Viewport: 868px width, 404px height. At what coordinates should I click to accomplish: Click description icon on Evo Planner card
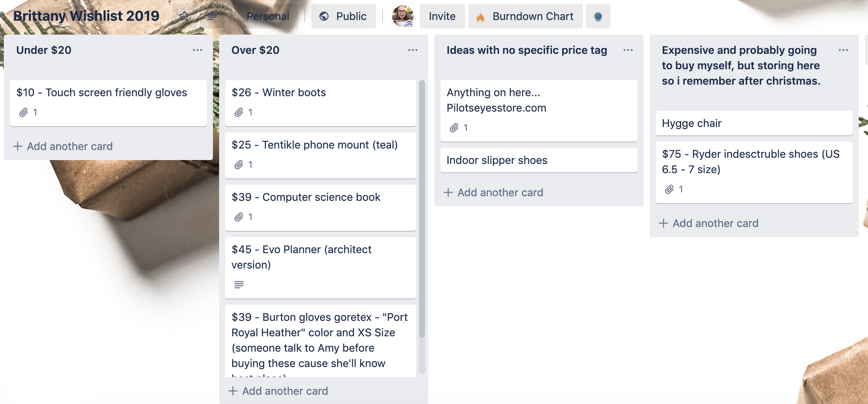click(x=239, y=285)
